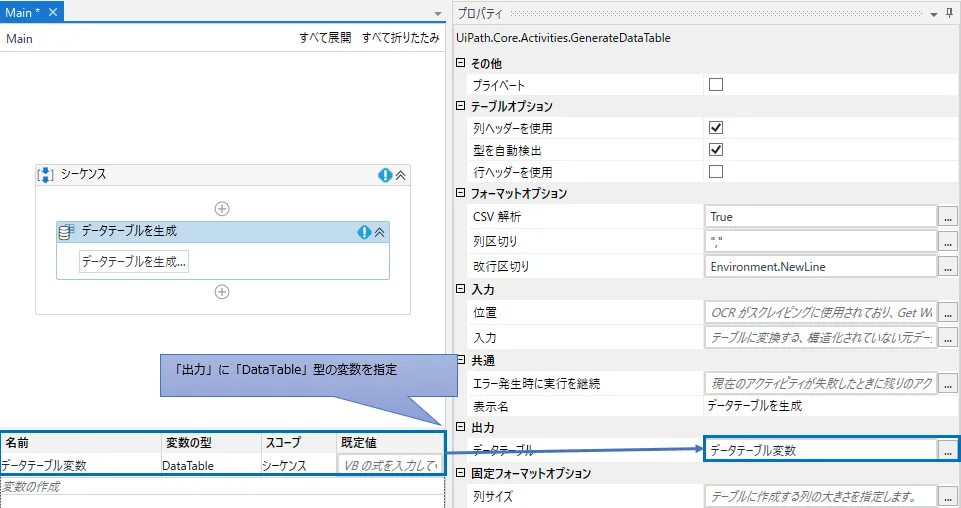Click the 入力 property field
This screenshot has height=508, width=961.
(821, 338)
